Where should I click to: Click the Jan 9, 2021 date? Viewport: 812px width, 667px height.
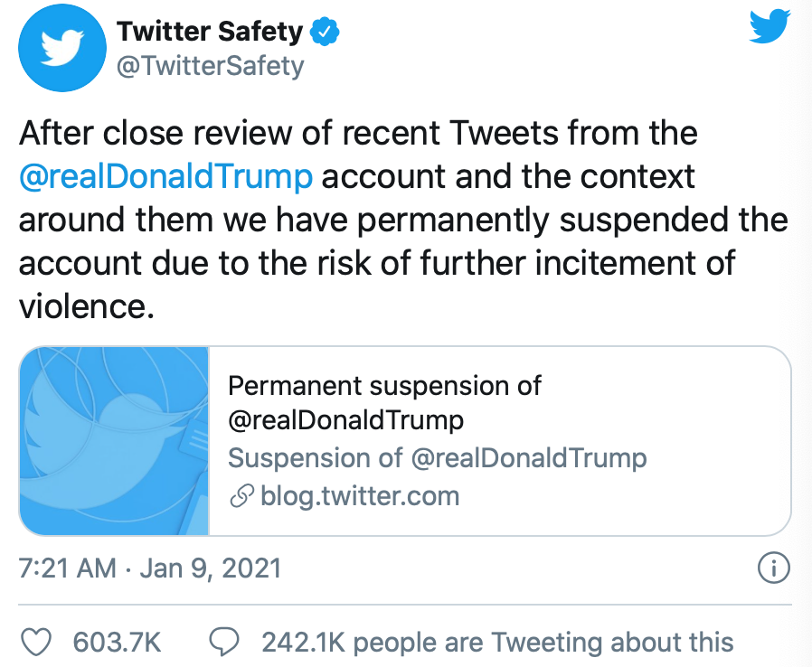tap(211, 568)
